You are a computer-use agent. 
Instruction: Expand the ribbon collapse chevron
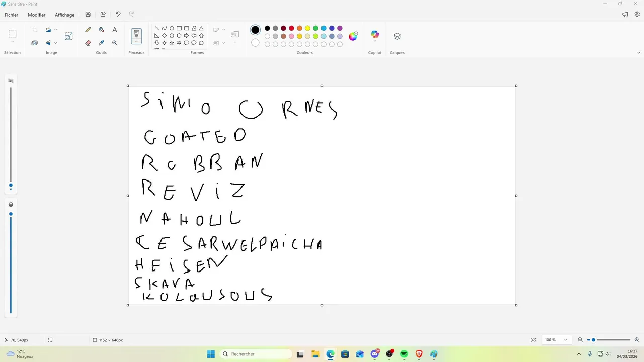[x=639, y=52]
